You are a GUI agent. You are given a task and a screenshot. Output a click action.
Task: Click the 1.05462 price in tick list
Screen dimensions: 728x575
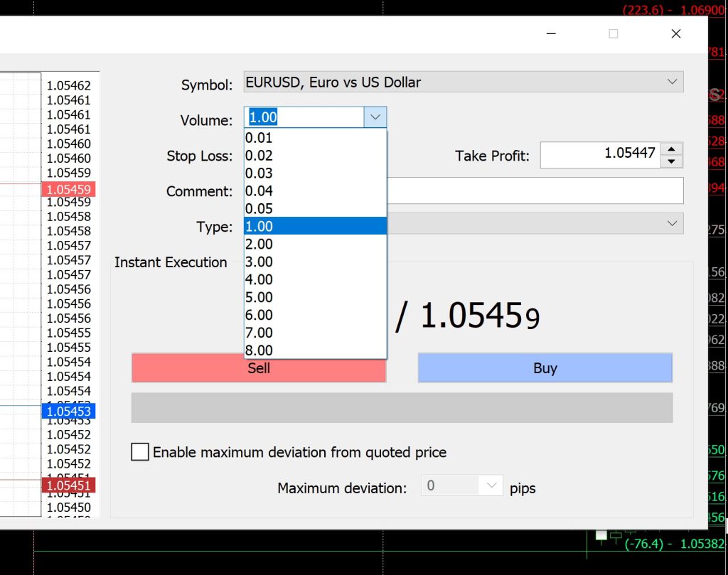point(69,86)
